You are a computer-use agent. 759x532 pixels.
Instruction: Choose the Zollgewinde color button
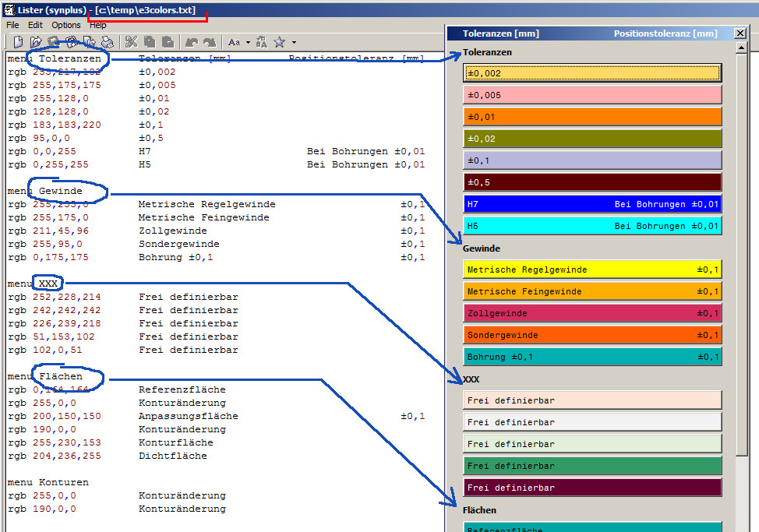click(592, 313)
